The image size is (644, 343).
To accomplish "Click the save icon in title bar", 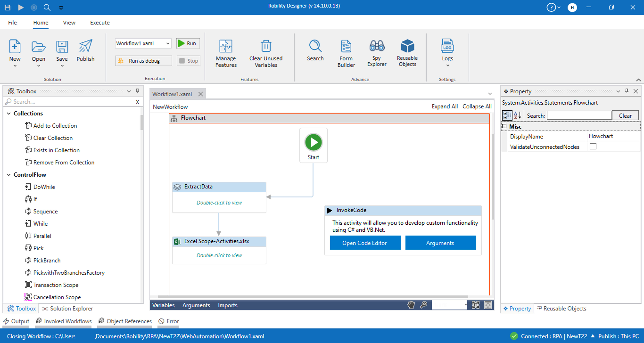I will (7, 7).
